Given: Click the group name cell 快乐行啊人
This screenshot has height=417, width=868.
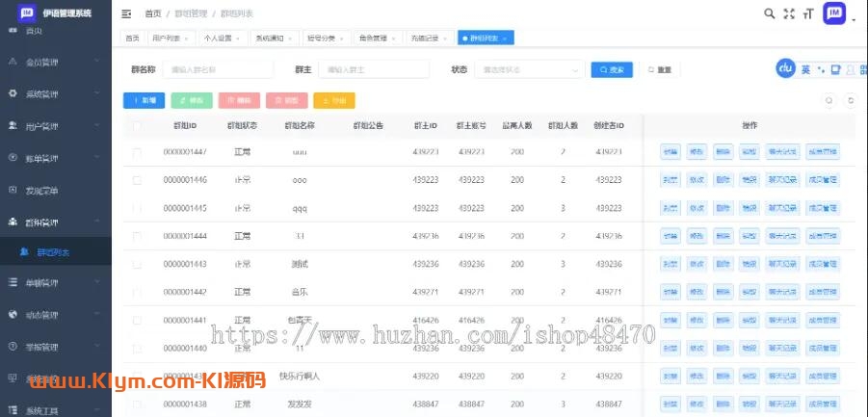Looking at the screenshot, I should click(299, 377).
